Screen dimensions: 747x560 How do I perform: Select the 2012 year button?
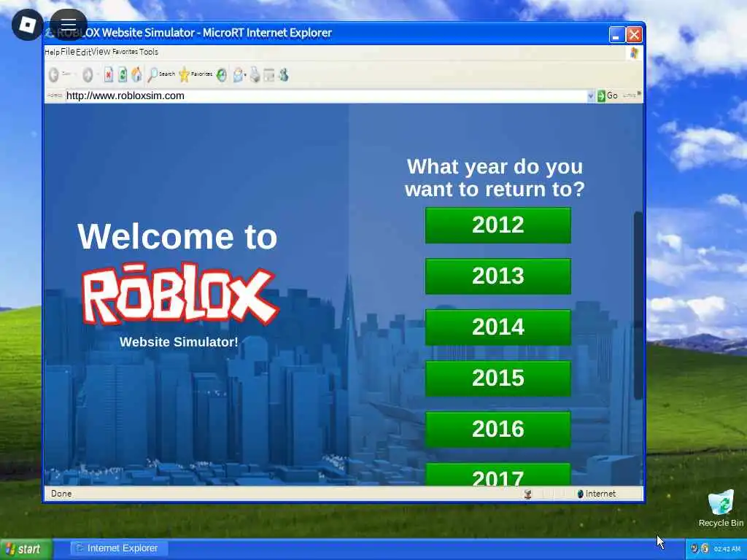(498, 225)
